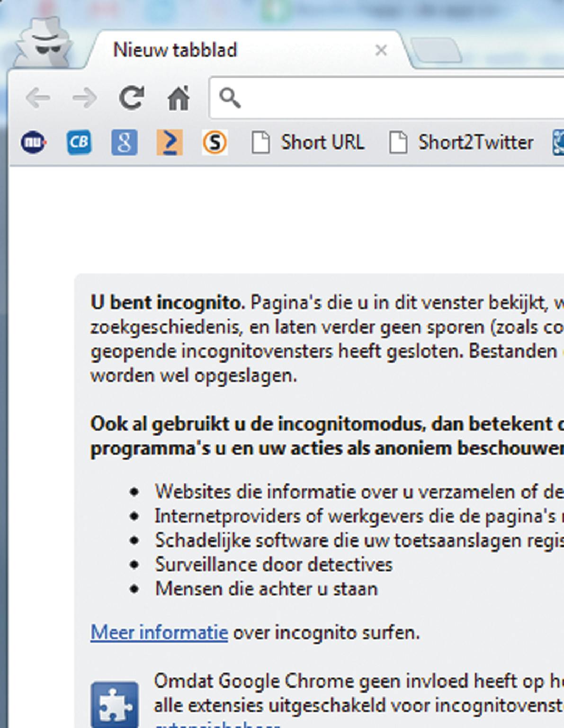564x728 pixels.
Task: Open the CB bookmark icon
Action: 80,141
